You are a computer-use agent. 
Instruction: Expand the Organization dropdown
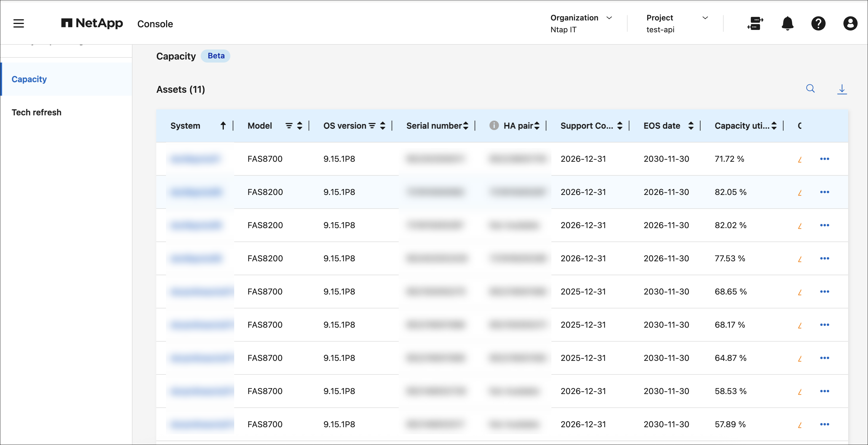pos(609,17)
